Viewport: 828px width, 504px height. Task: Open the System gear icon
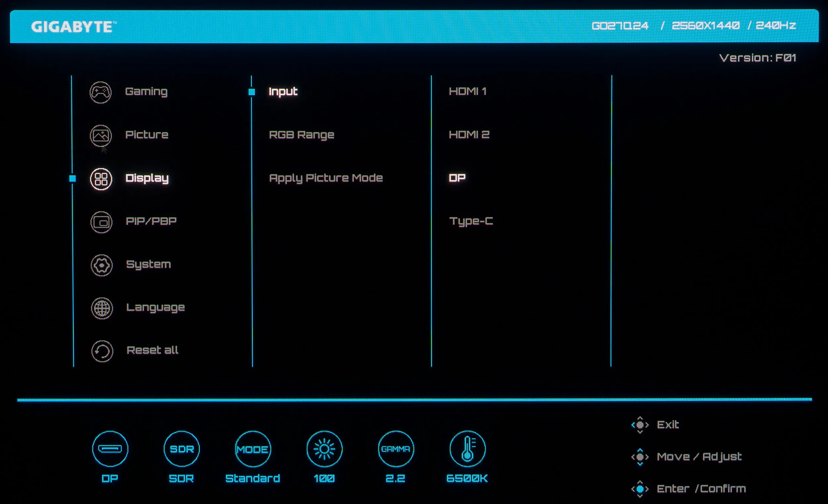click(x=101, y=265)
